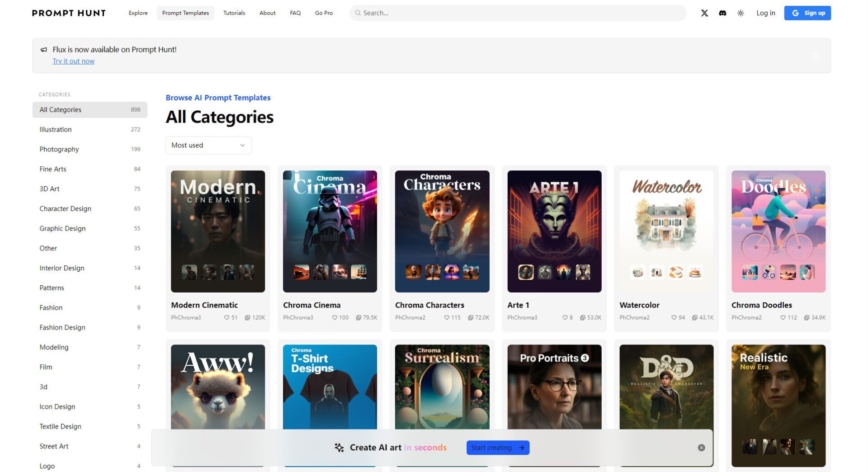Toggle light/dark theme sun icon
The height and width of the screenshot is (472, 868).
741,13
